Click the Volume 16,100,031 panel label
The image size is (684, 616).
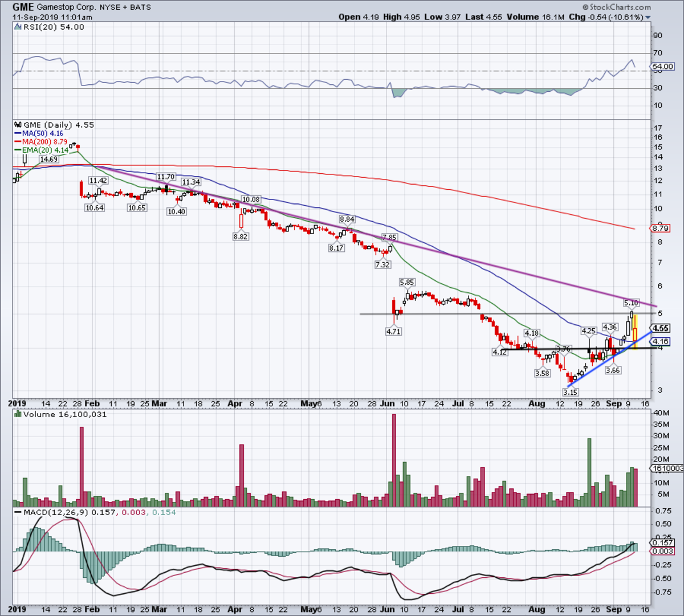[65, 414]
